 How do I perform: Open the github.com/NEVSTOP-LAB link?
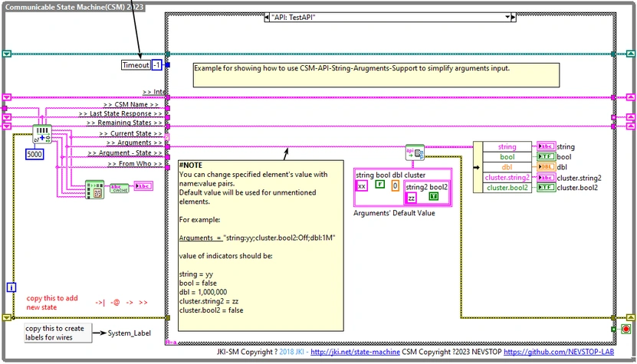click(559, 352)
